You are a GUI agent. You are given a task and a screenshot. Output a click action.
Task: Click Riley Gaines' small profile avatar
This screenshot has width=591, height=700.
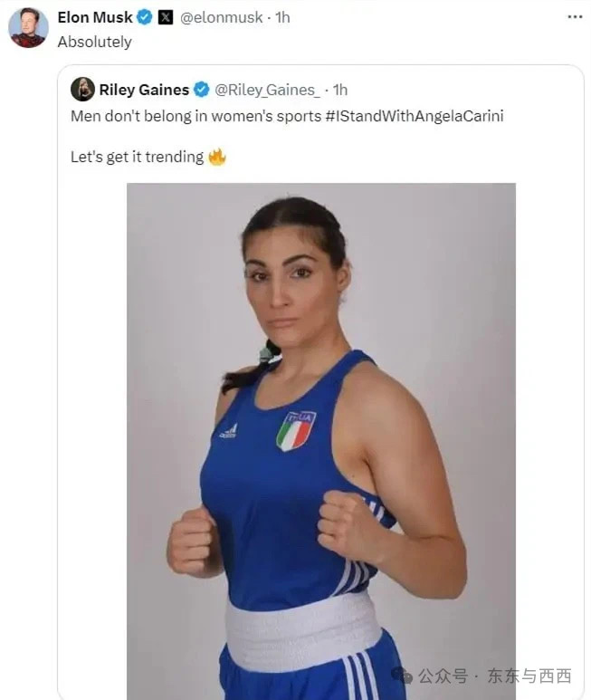point(82,90)
